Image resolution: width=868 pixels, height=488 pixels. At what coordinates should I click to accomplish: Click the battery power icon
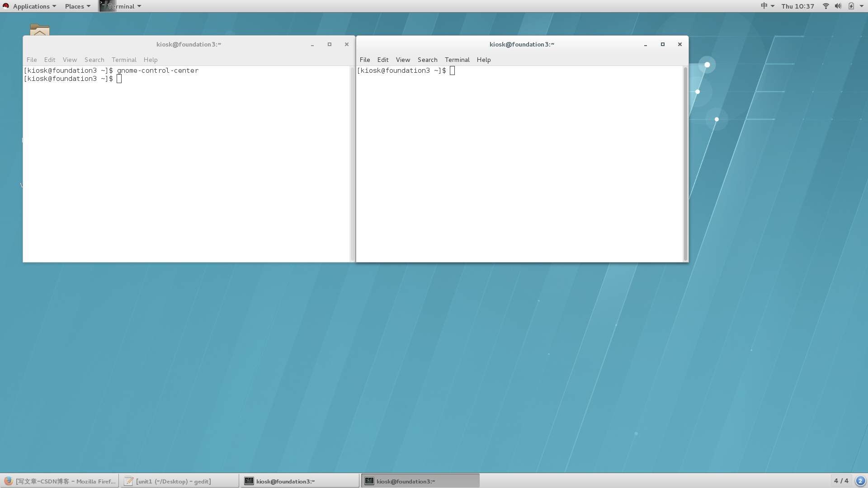tap(851, 6)
